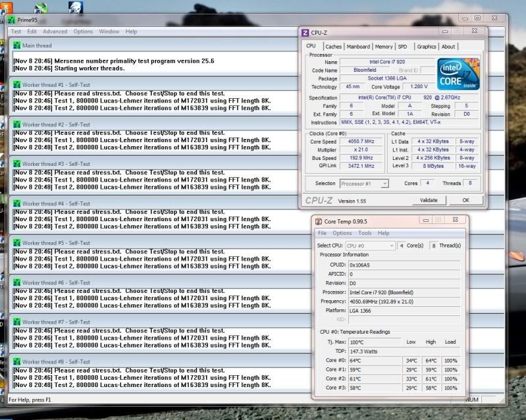Viewport: 526px width, 420px height.
Task: Open the Advanced menu in Prime95
Action: tap(55, 32)
